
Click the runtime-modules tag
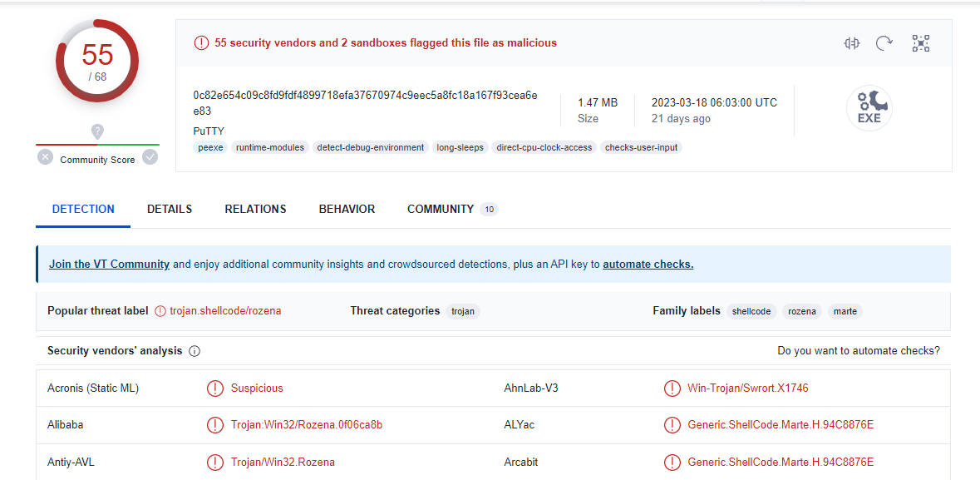pos(270,148)
